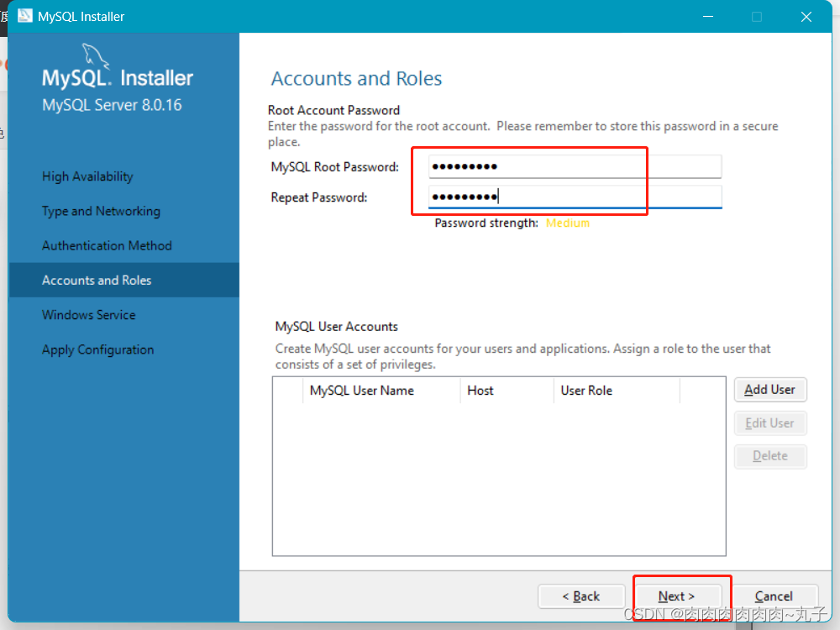Click the Back button

pyautogui.click(x=581, y=596)
